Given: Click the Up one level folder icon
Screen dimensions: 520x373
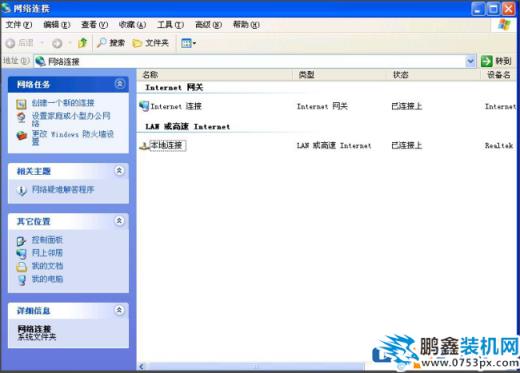Looking at the screenshot, I should 82,43.
